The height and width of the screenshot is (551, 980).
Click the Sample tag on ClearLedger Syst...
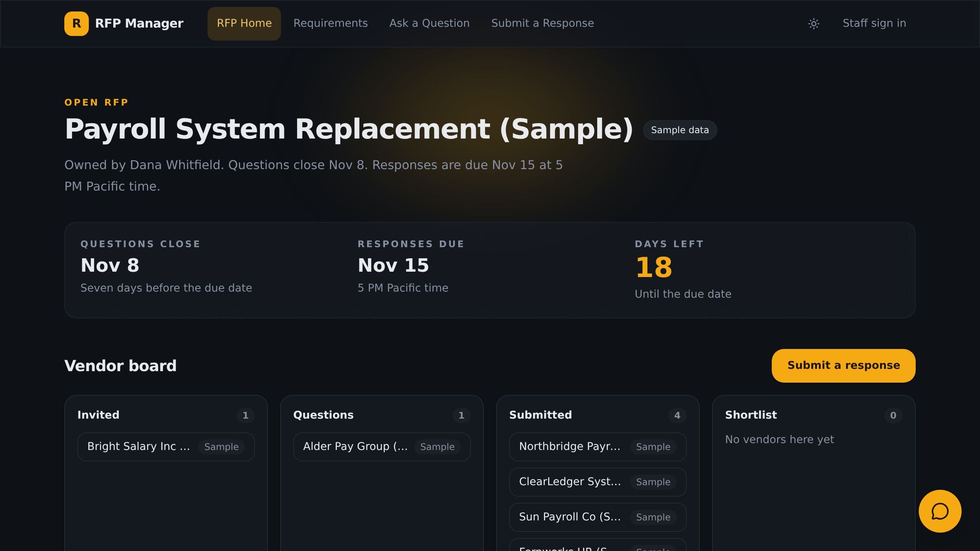point(653,482)
